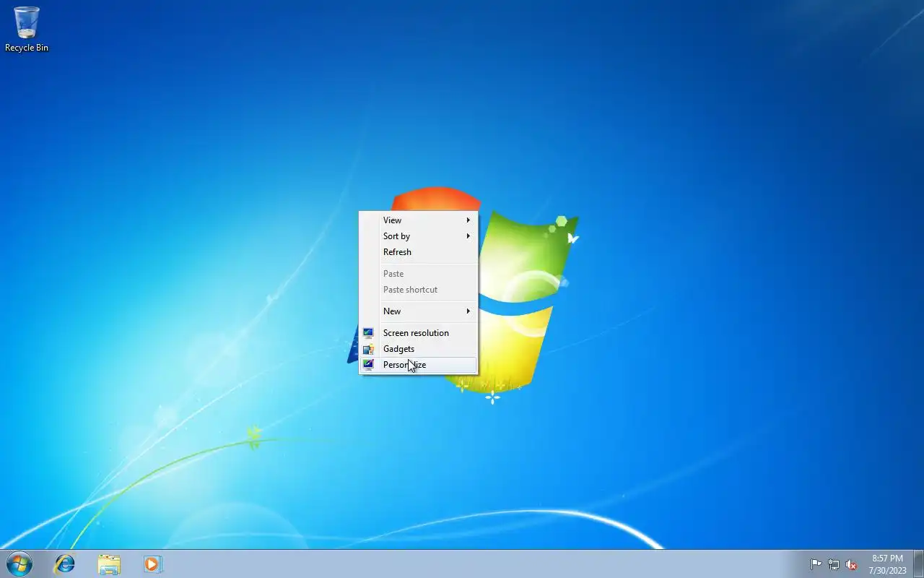Expand the Sort by submenu
Screen dimensions: 924x578
[419, 236]
